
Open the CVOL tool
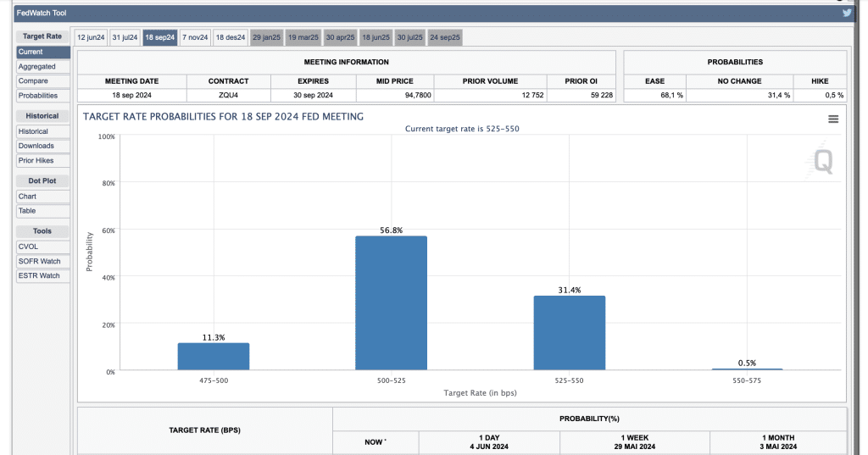43,247
